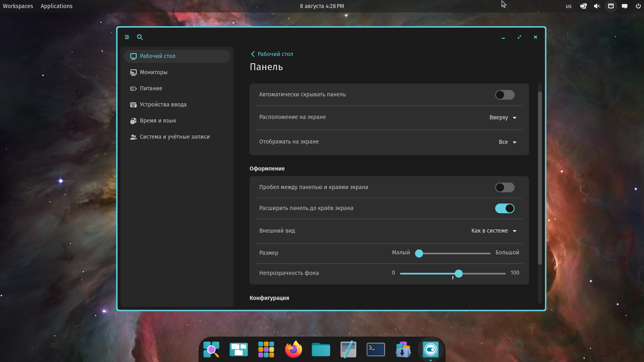Disable 'Расширить панель до краёв экрана' switch
Screen dimensions: 644x362
[x=504, y=208]
